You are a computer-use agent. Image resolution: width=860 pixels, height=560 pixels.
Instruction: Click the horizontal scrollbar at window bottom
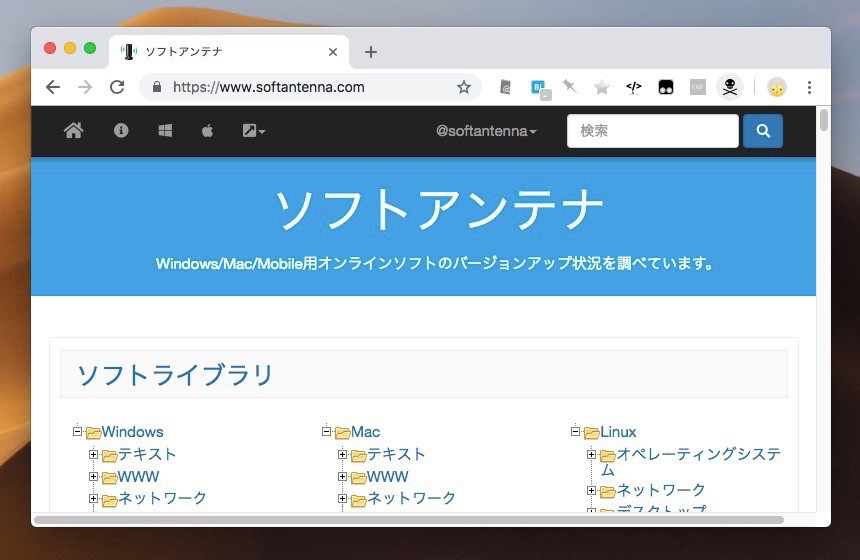(409, 519)
